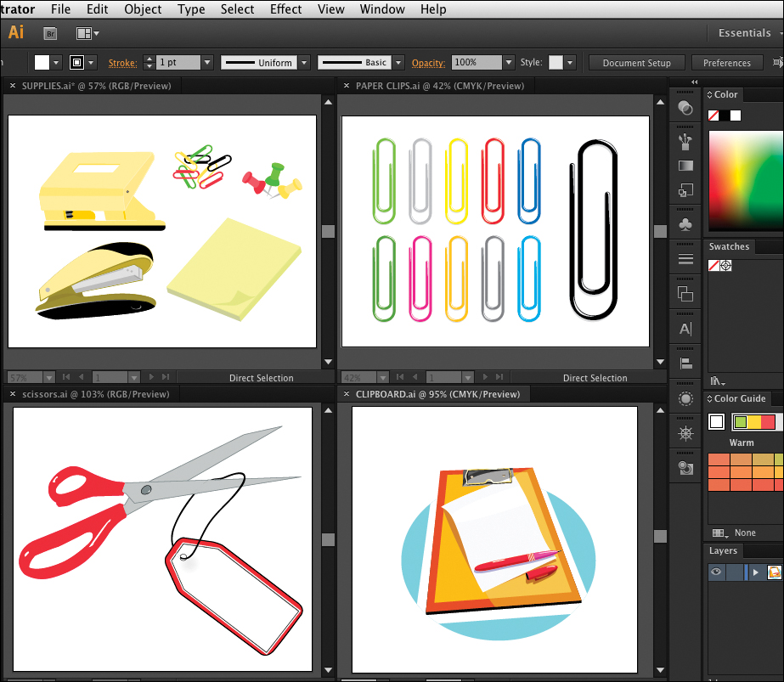The height and width of the screenshot is (682, 784).
Task: Click the vertical scrollbar thumb in SUPPLIES.ai
Action: [328, 231]
